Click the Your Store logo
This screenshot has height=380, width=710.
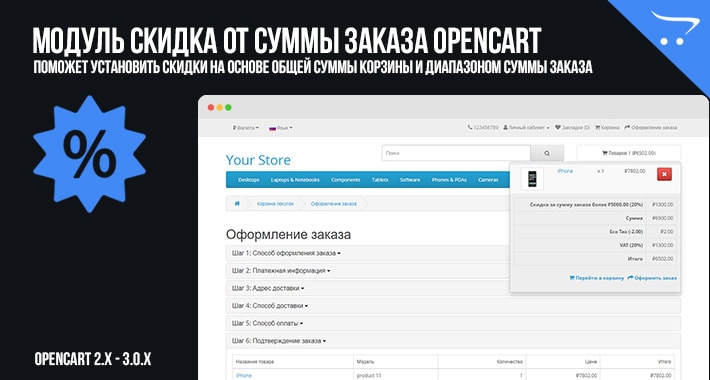point(258,160)
